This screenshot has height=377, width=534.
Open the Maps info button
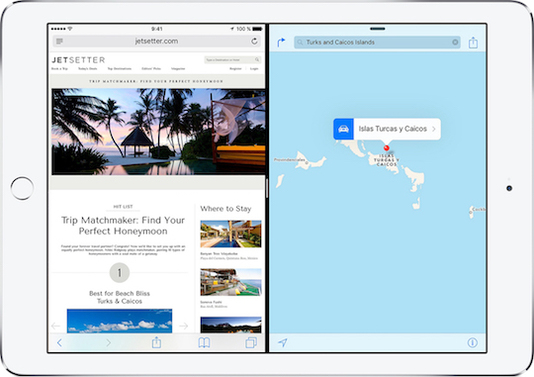472,343
